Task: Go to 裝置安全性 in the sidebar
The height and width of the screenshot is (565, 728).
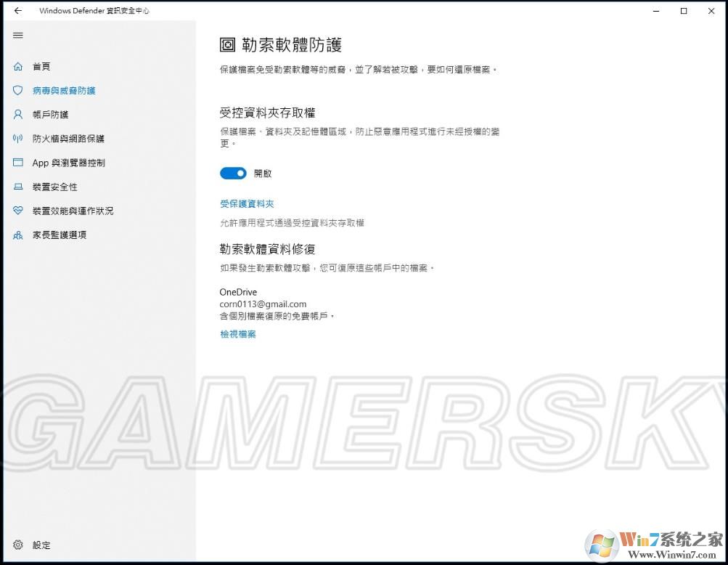Action: [x=55, y=187]
